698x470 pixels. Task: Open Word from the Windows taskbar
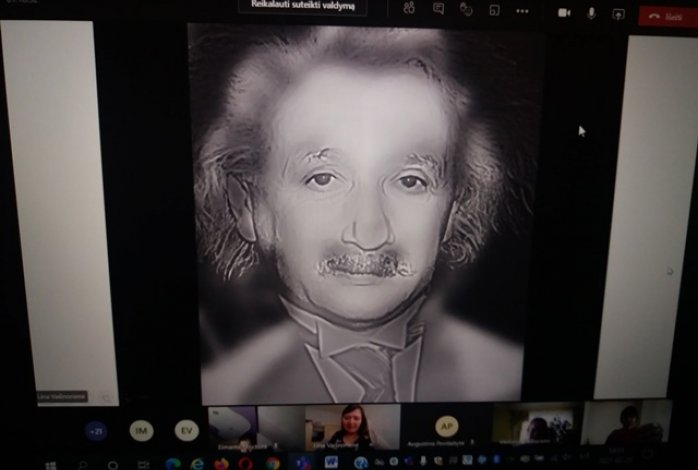click(331, 462)
